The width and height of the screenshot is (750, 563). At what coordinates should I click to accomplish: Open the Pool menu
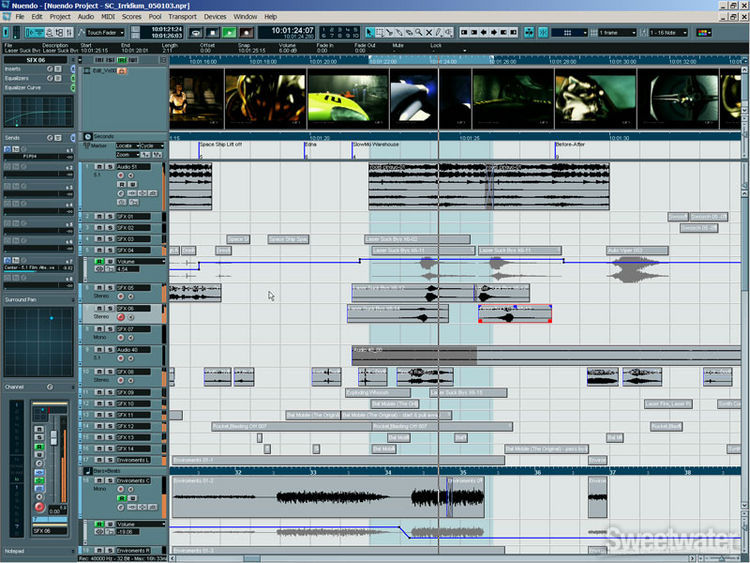coord(155,17)
